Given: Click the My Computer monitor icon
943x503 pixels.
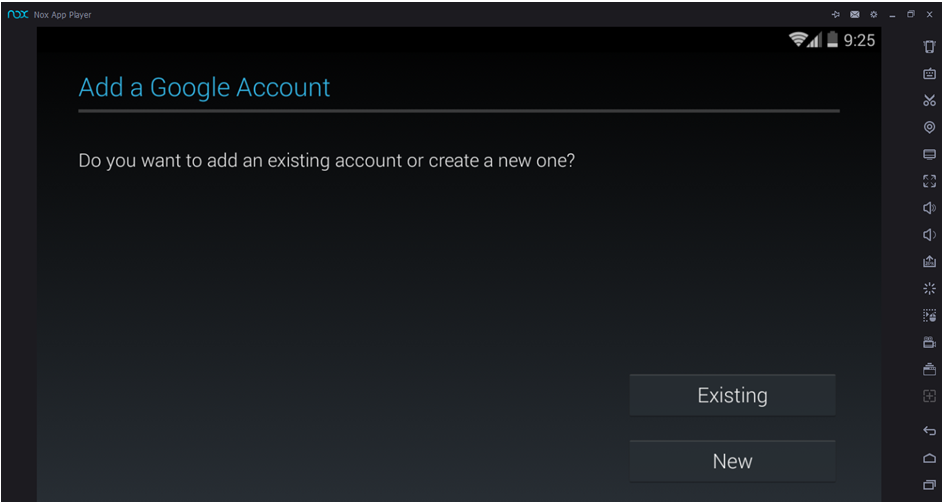Looking at the screenshot, I should pyautogui.click(x=929, y=154).
